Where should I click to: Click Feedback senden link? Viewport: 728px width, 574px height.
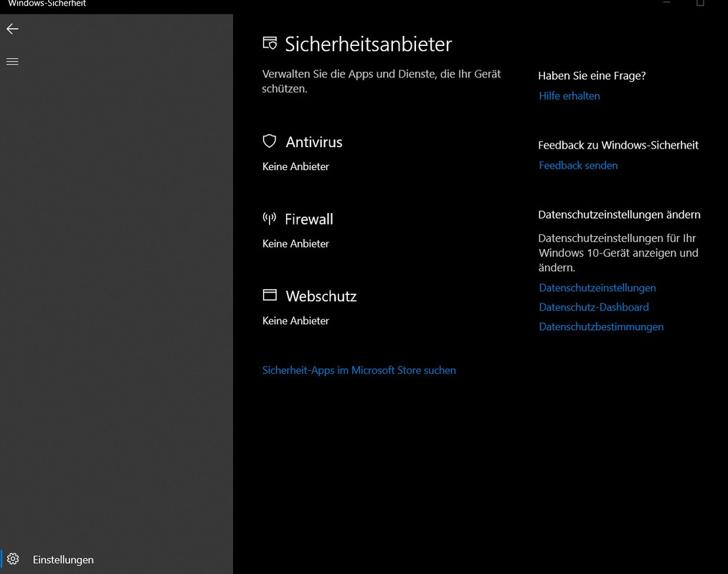(x=578, y=165)
